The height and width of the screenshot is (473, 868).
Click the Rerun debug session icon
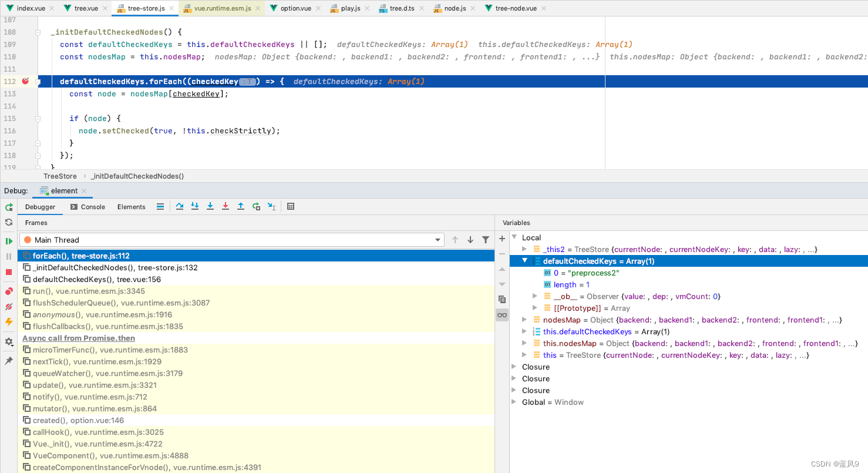9,207
